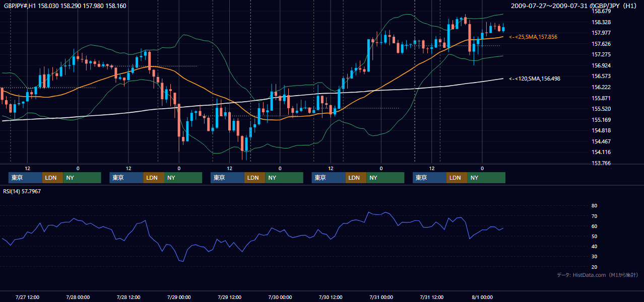644x302 pixels.
Task: Click the RSI(14) 57.7967 indicator label
Action: click(x=22, y=191)
